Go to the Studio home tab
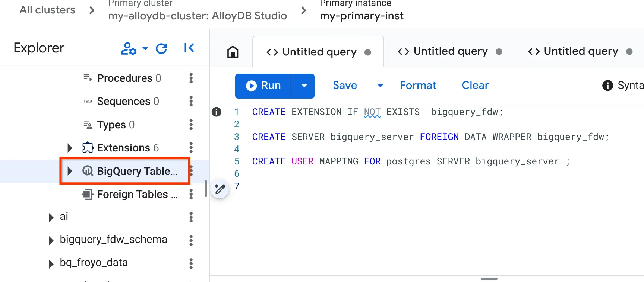 (233, 52)
